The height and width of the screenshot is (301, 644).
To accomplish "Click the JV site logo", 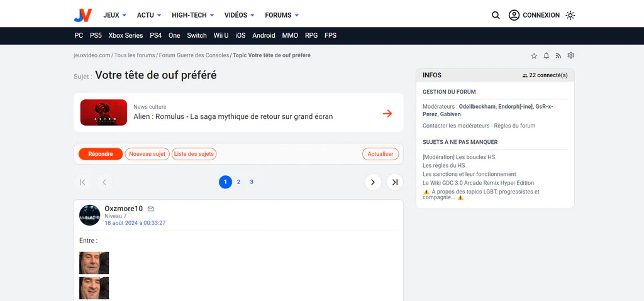I will click(x=83, y=15).
